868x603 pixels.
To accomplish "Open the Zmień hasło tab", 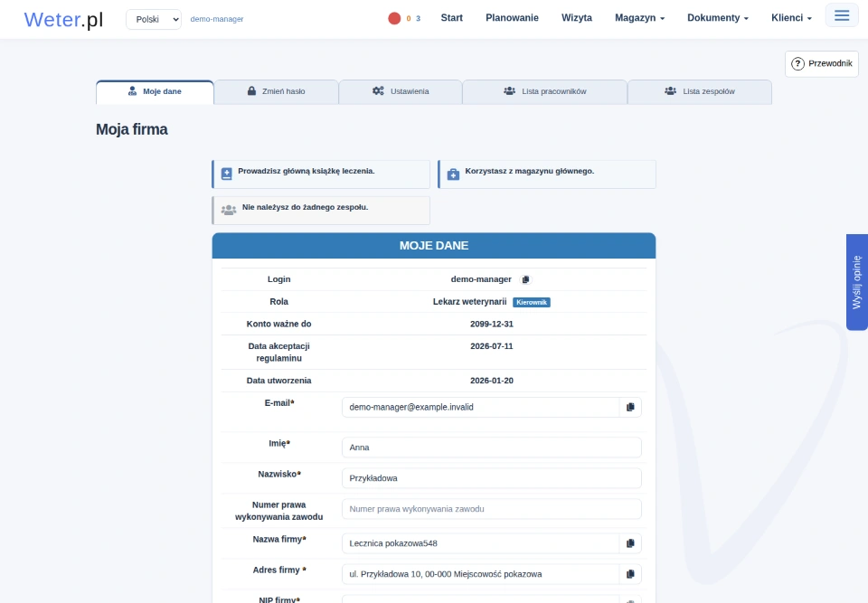I will 277,92.
